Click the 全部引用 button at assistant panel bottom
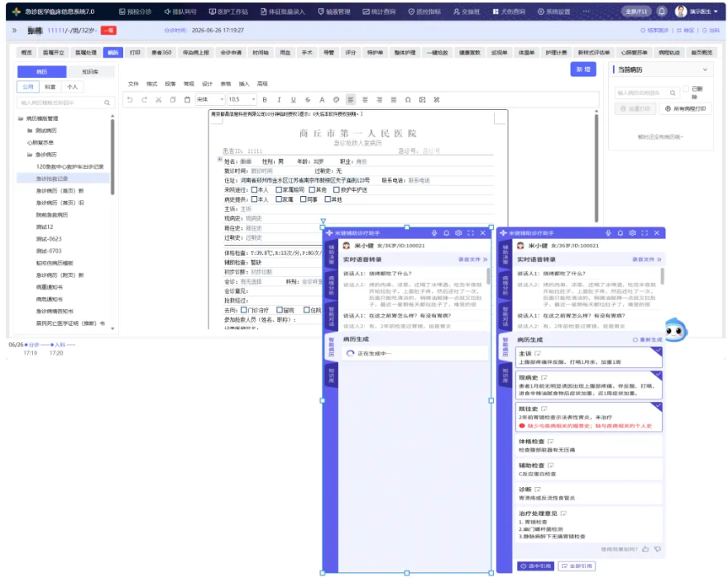The height and width of the screenshot is (588, 728). point(577,566)
